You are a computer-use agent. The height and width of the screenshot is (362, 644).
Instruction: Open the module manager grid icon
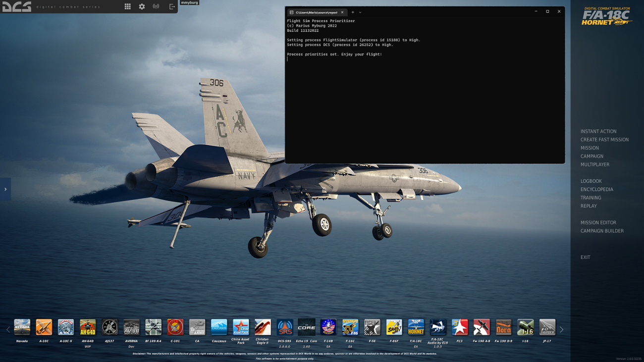(x=127, y=6)
